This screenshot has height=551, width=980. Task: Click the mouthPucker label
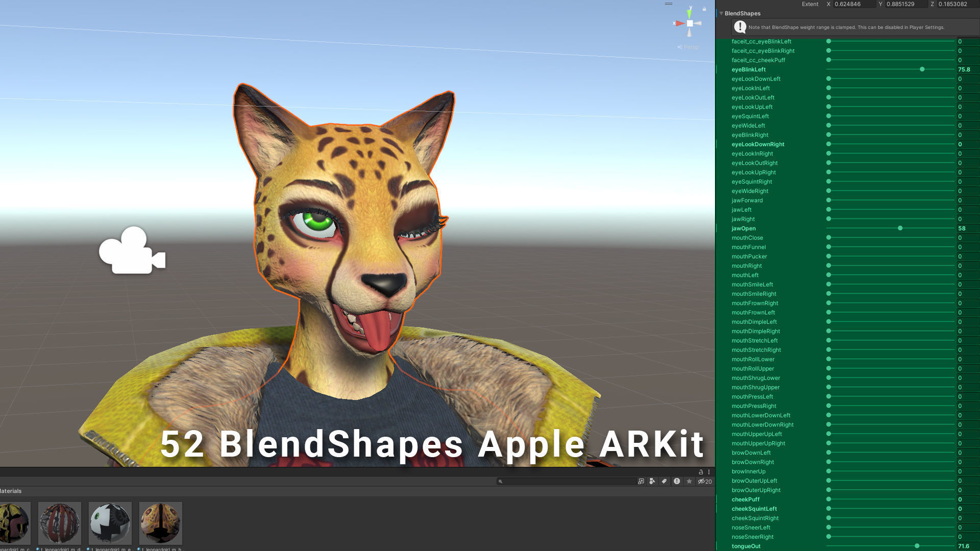(x=749, y=257)
